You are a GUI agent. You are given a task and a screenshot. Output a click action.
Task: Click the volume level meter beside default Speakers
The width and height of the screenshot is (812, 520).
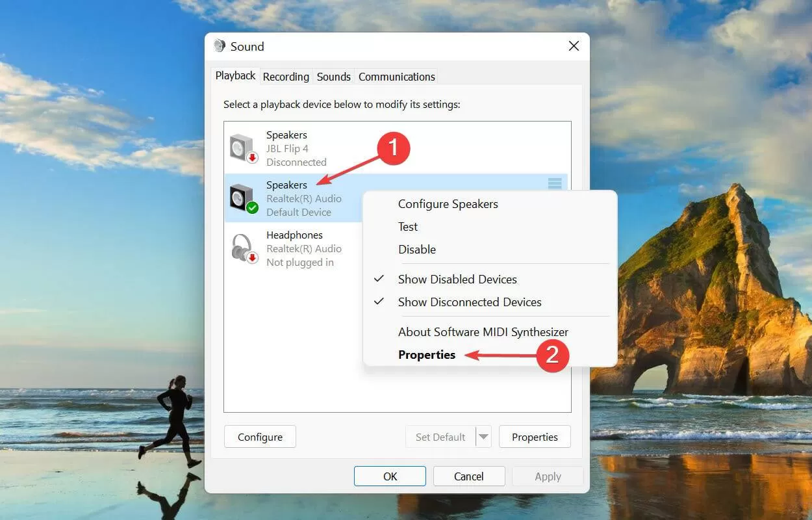coord(555,185)
